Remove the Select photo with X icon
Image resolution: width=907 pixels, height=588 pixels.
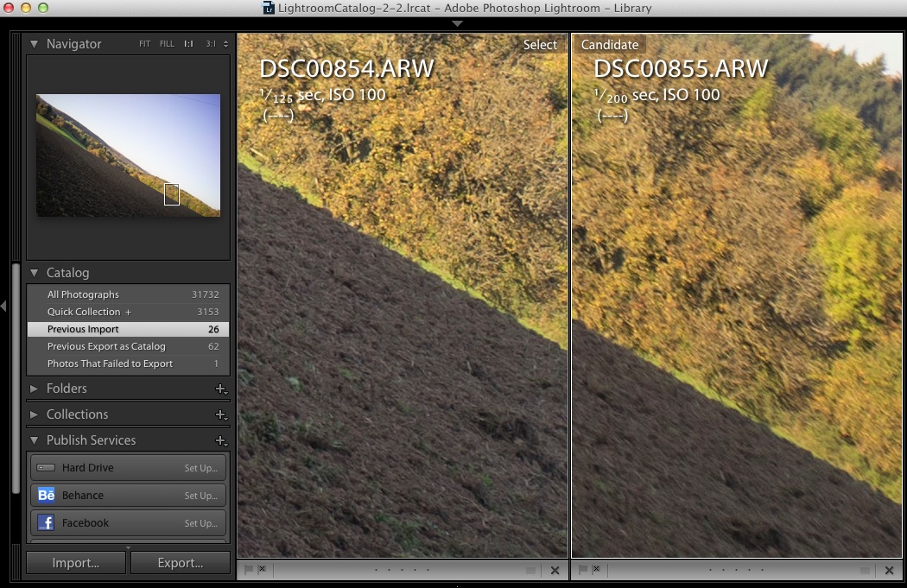coord(555,570)
